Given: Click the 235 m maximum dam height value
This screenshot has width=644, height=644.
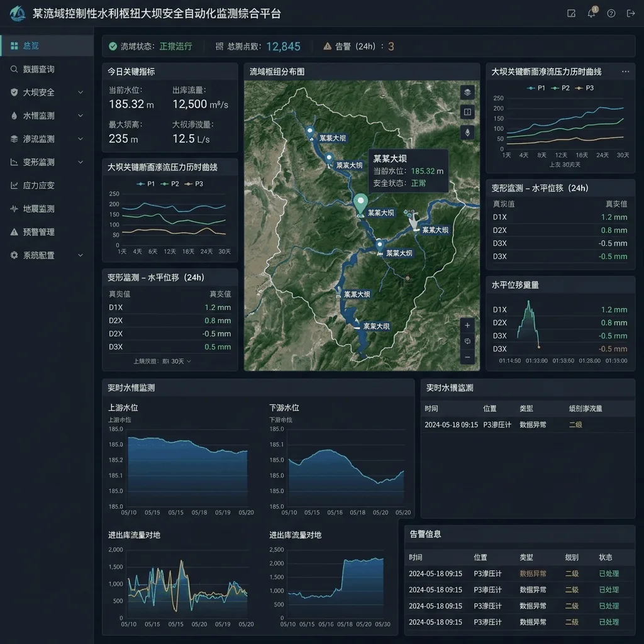Looking at the screenshot, I should pyautogui.click(x=123, y=139).
